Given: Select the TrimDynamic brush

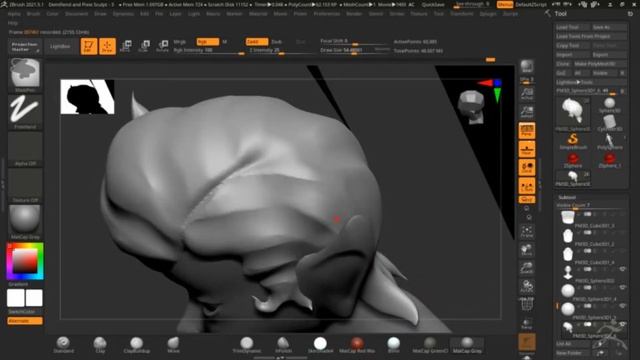Looking at the screenshot, I should pos(247,345).
